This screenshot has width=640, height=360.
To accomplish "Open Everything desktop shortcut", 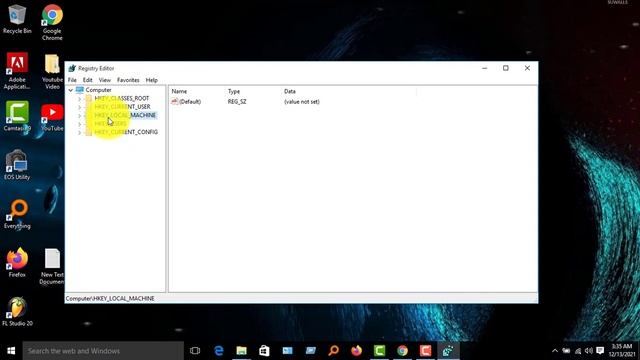I will coord(17,214).
